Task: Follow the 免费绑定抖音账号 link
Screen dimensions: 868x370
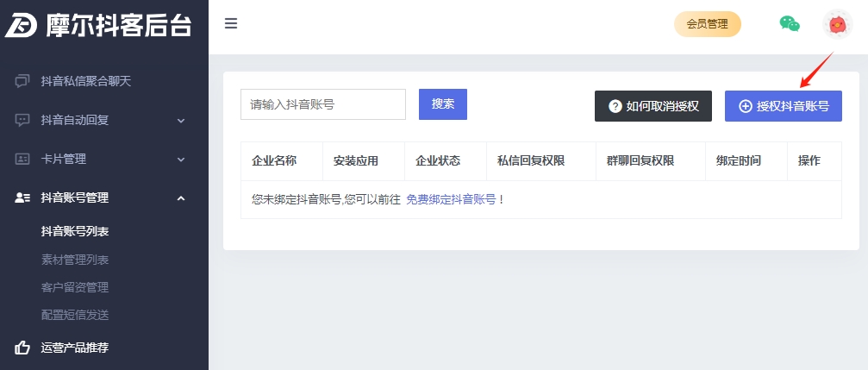Action: [x=451, y=200]
